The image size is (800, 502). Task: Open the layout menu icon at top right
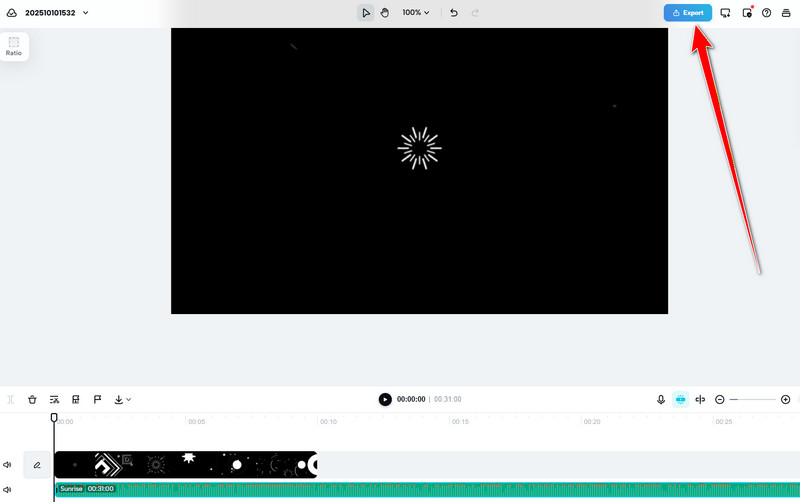[x=786, y=13]
